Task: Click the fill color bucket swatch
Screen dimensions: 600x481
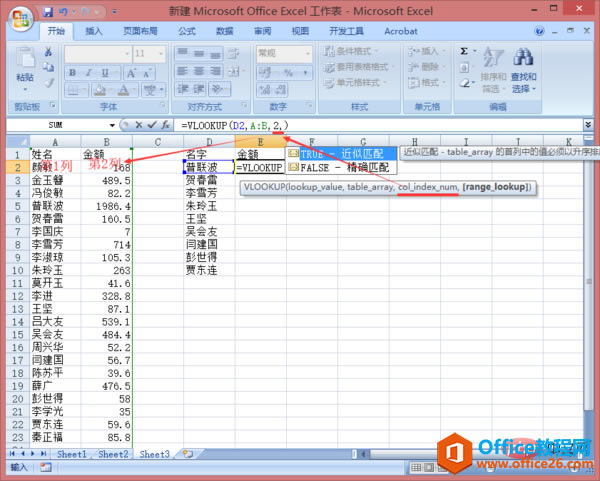Action: (x=99, y=90)
